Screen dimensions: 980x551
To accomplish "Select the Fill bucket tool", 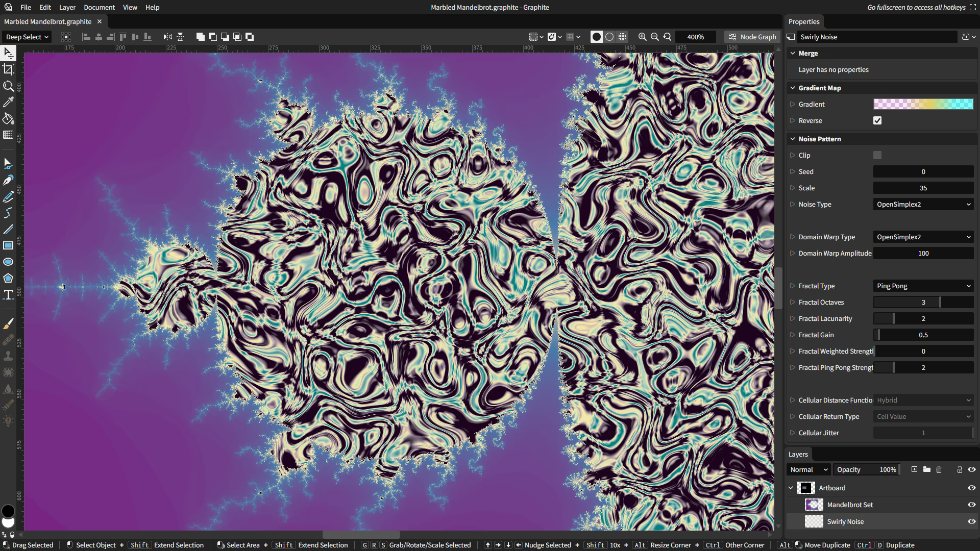I will point(8,119).
